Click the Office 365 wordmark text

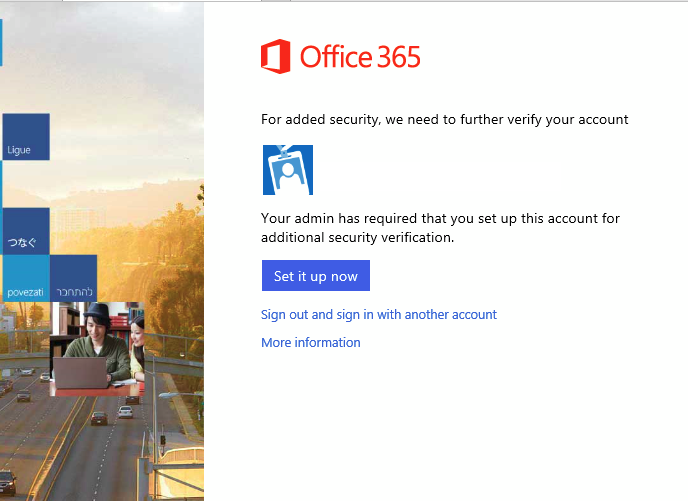(360, 57)
